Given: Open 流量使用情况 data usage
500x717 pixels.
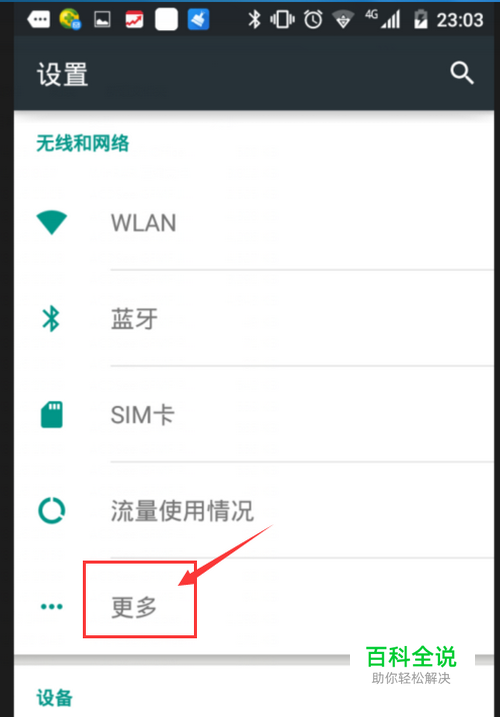Looking at the screenshot, I should [x=254, y=510].
